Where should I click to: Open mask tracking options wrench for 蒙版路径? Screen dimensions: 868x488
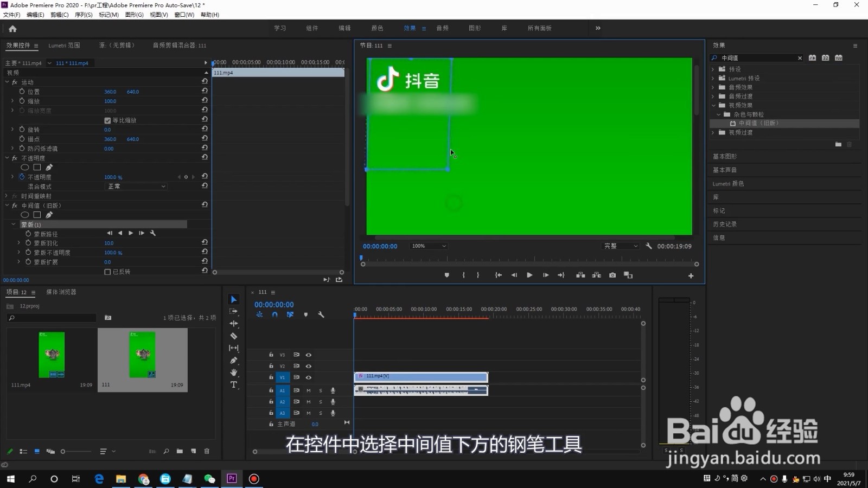point(153,233)
